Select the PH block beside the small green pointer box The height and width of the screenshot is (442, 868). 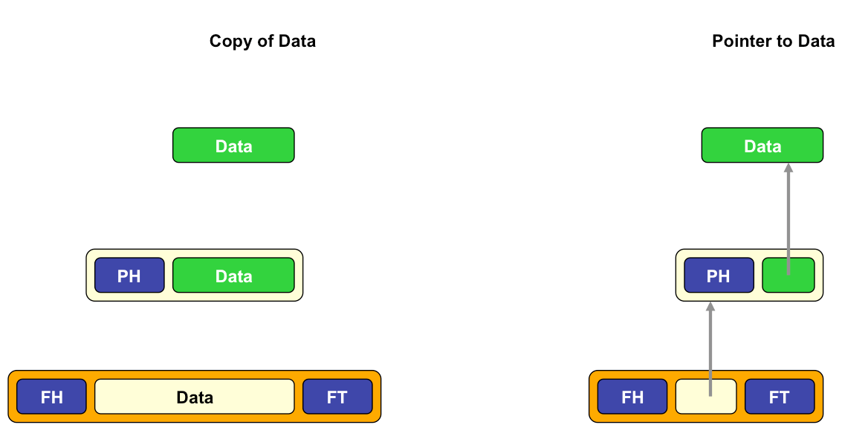(x=719, y=275)
